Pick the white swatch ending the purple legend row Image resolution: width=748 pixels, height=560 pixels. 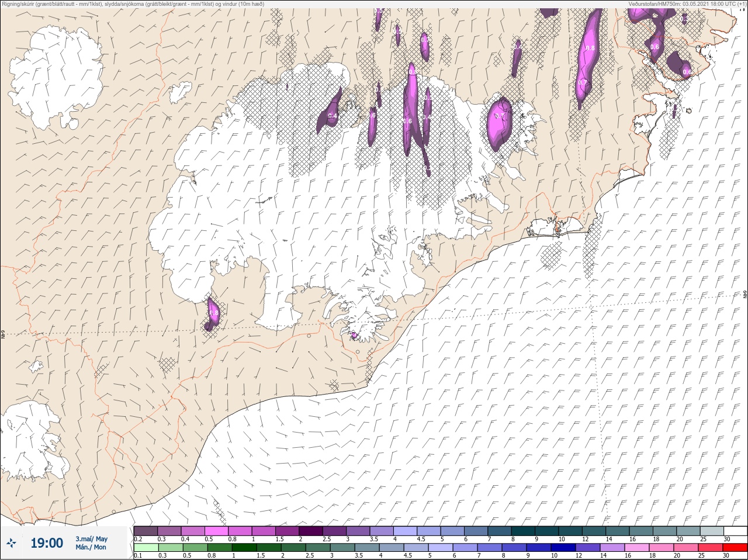(735, 531)
